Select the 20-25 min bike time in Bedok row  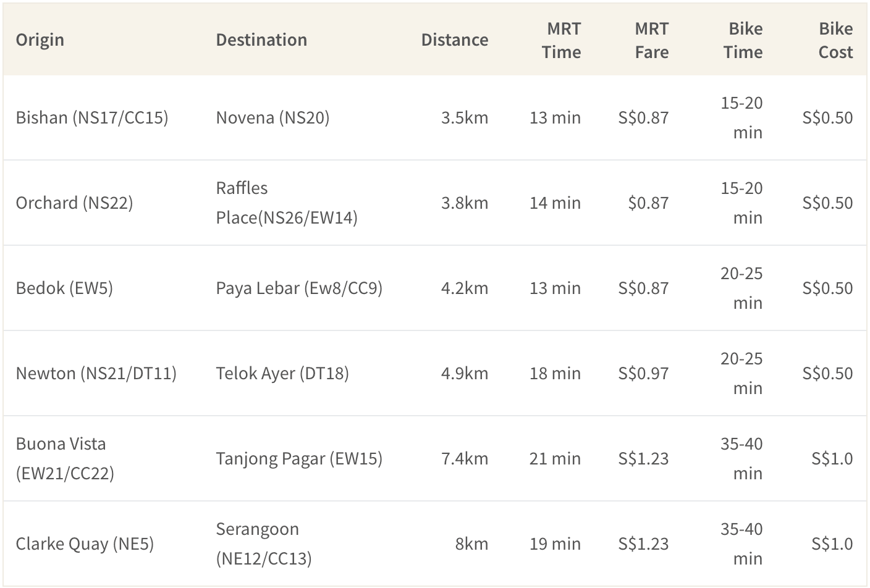coord(742,288)
